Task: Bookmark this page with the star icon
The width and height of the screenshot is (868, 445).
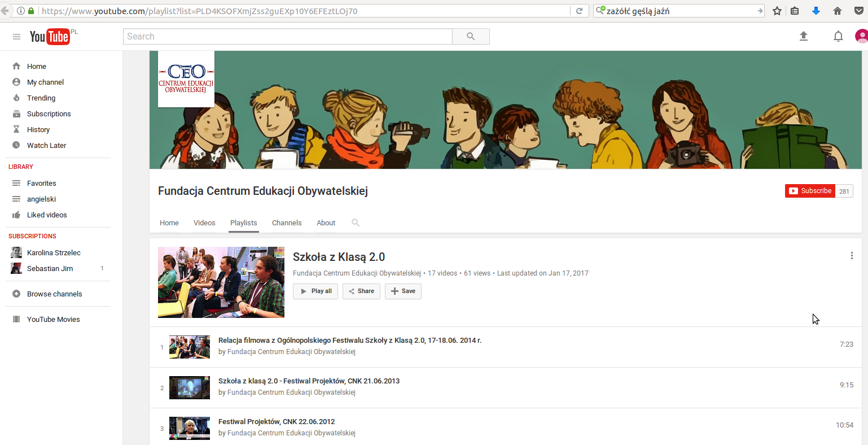Action: pyautogui.click(x=777, y=11)
